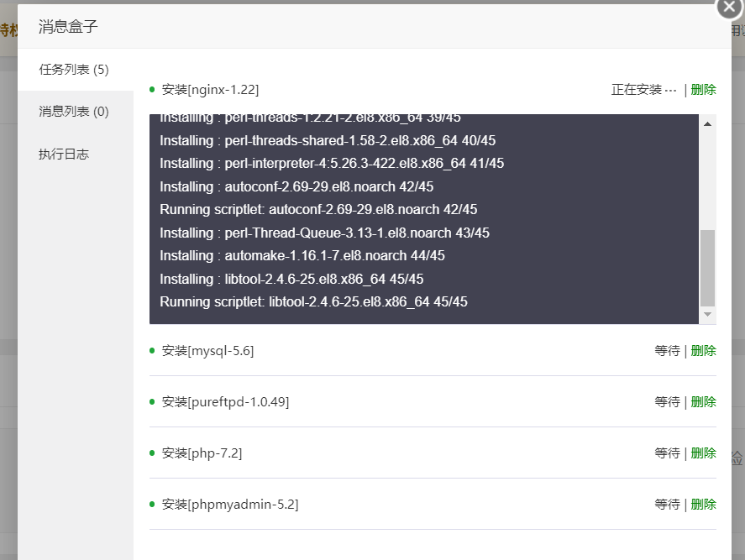Click log line Installing libtool 45/45
The height and width of the screenshot is (560, 745).
point(291,279)
